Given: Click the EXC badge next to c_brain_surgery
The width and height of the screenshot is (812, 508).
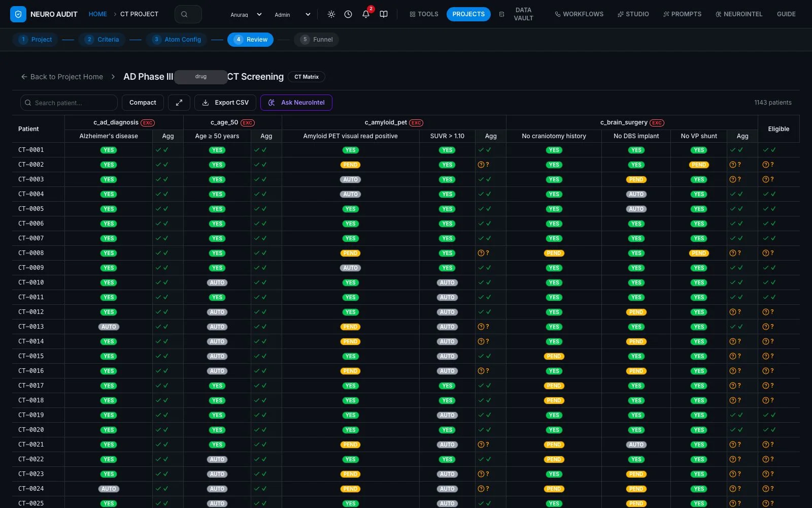Looking at the screenshot, I should pos(657,122).
